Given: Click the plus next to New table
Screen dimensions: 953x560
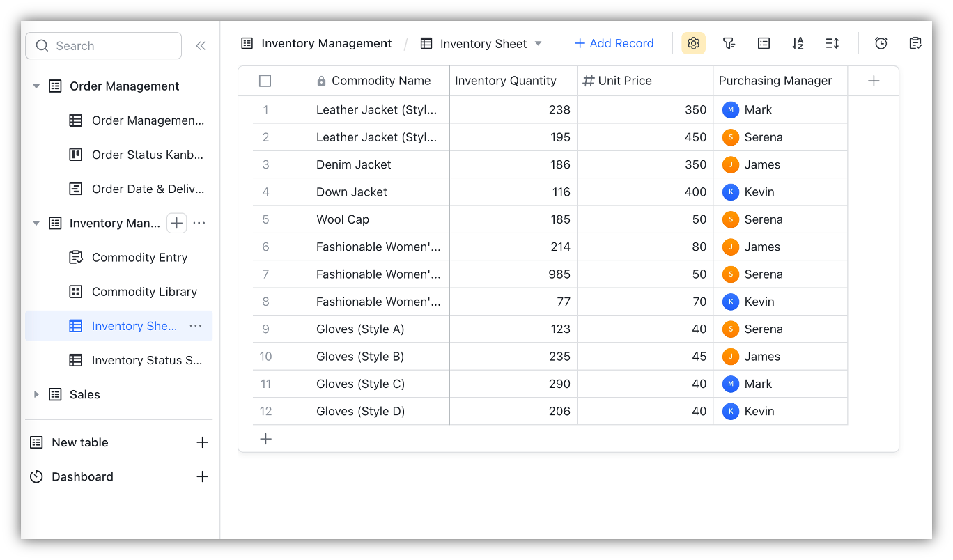Looking at the screenshot, I should click(202, 442).
